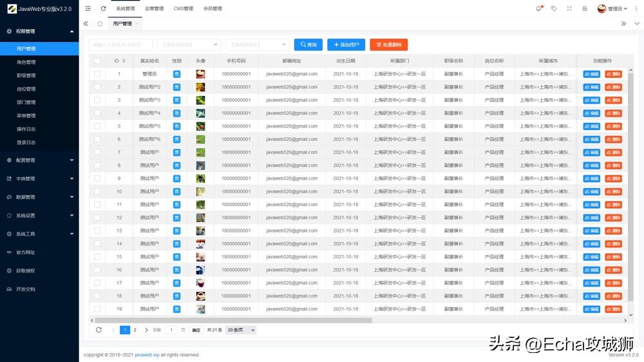Click the avatar thumbnail in row ID 5
The width and height of the screenshot is (644, 362).
[200, 126]
